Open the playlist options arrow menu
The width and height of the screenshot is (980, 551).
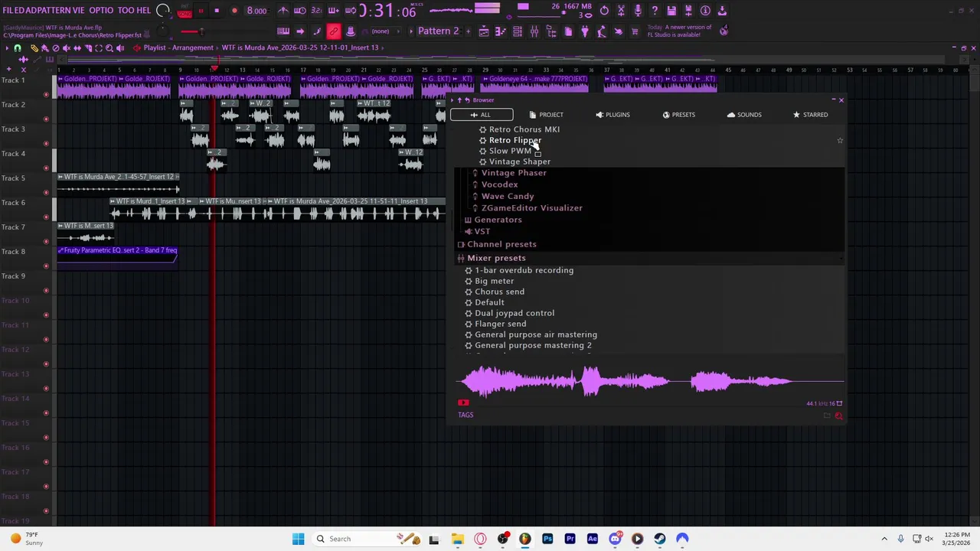(x=7, y=48)
